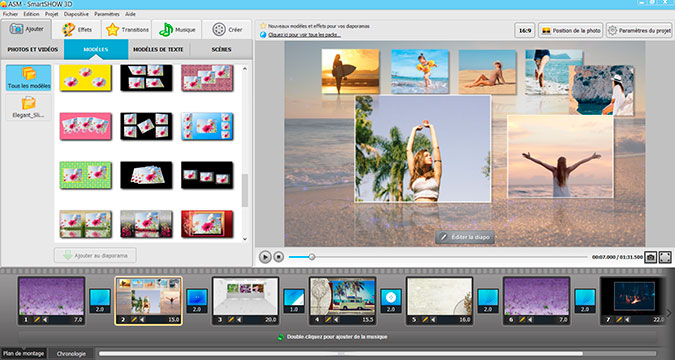The width and height of the screenshot is (675, 360).
Task: Pick the pink fan-spread photos template
Action: pyautogui.click(x=85, y=126)
